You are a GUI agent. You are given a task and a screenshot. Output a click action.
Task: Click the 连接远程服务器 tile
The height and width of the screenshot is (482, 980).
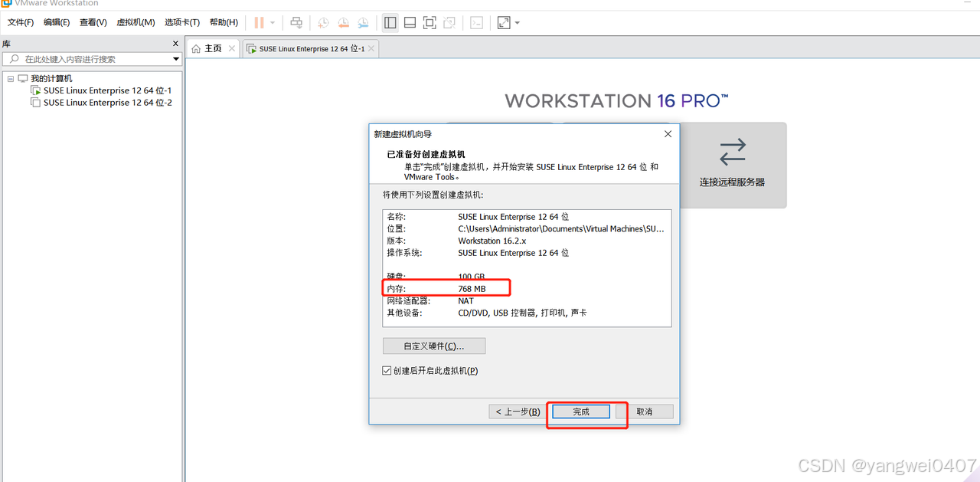[x=732, y=165]
